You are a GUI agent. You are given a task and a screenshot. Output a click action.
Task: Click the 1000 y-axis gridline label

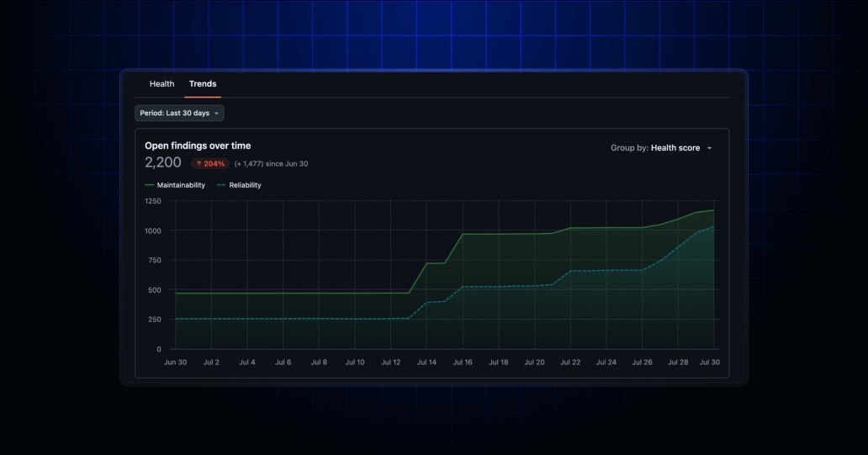point(153,230)
